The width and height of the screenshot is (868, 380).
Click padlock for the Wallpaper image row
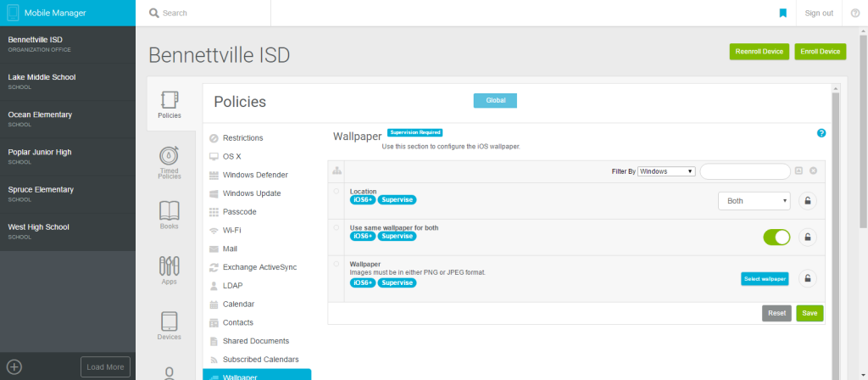click(808, 278)
